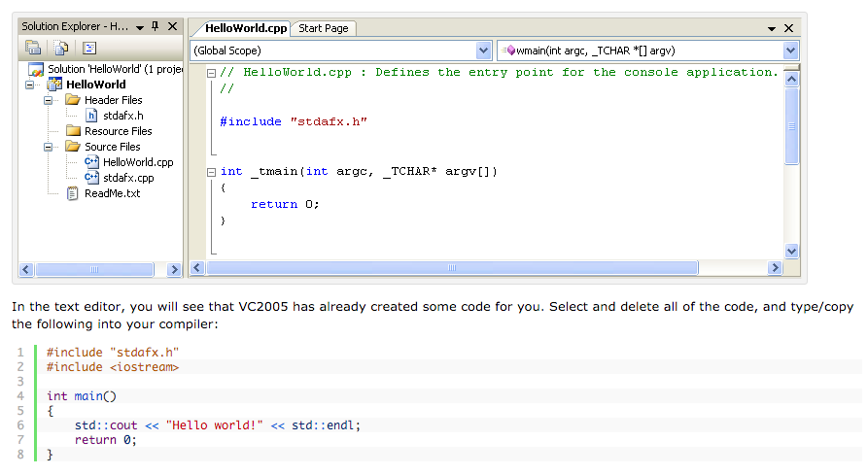This screenshot has width=868, height=475.
Task: Click the stdafx.h file icon
Action: [91, 116]
